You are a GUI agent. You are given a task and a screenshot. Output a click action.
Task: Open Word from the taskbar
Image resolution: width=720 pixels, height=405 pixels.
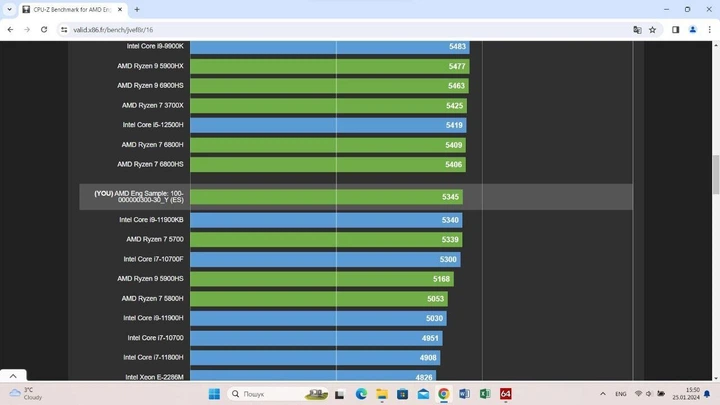click(464, 394)
